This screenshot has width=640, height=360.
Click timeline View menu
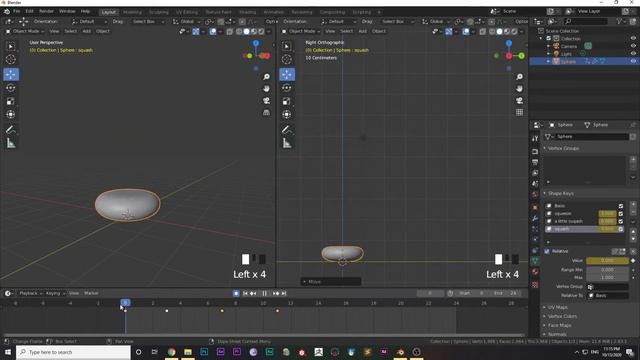pyautogui.click(x=74, y=293)
